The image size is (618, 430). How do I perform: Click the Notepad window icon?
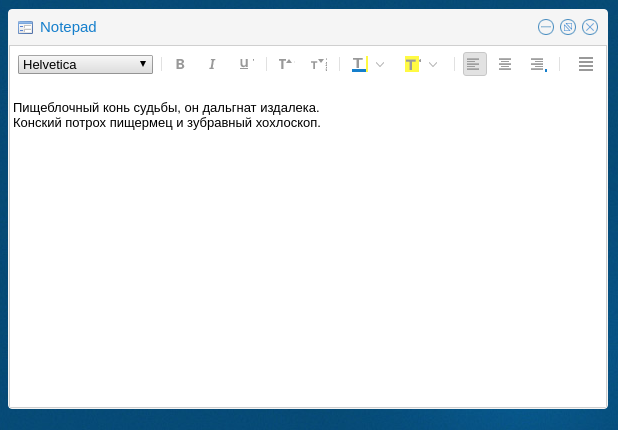(25, 27)
